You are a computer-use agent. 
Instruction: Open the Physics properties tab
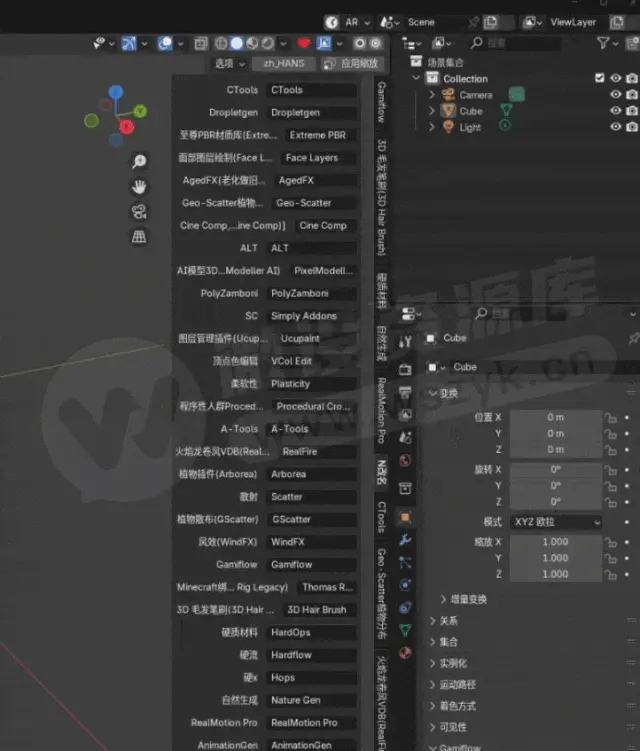coord(405,585)
